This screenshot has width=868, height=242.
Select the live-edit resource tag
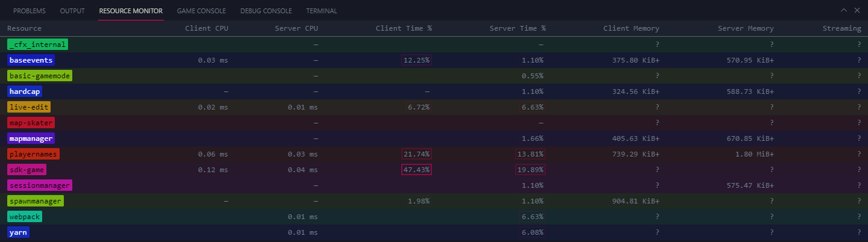[x=29, y=107]
